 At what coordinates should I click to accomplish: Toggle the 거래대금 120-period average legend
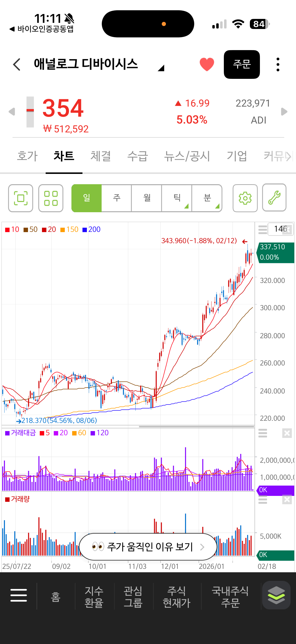click(x=99, y=433)
